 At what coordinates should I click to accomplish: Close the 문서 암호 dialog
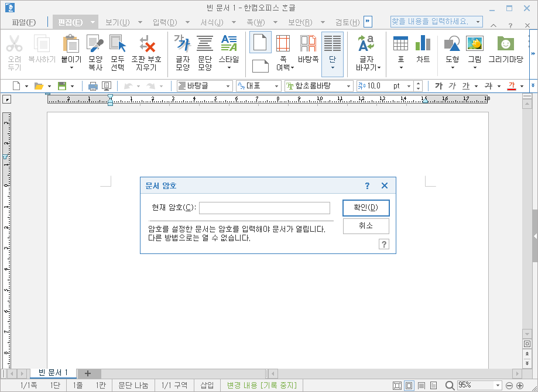coord(384,186)
